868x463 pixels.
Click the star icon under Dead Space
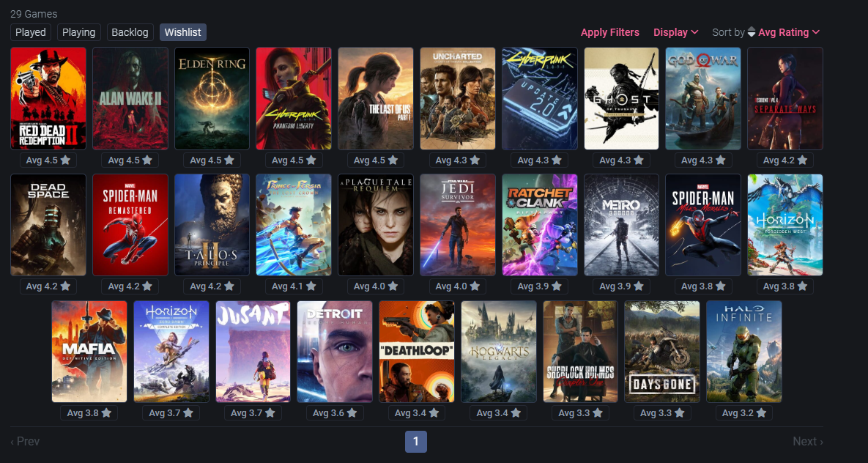point(65,286)
